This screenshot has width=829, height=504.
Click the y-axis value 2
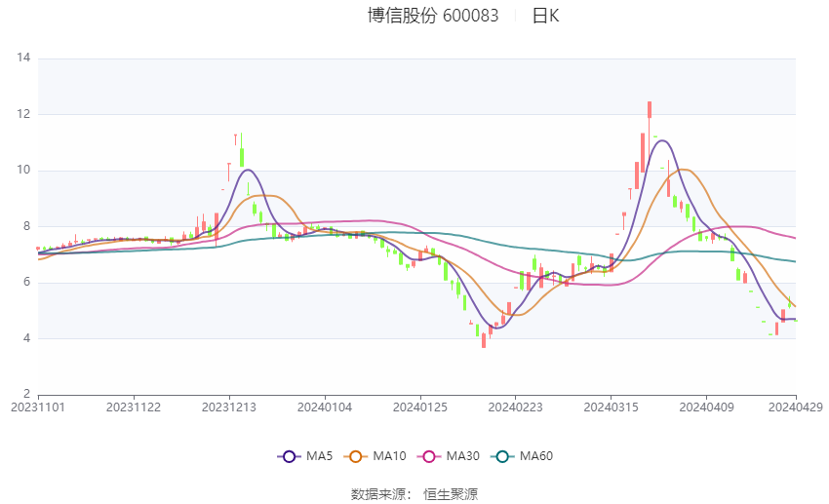(x=27, y=394)
